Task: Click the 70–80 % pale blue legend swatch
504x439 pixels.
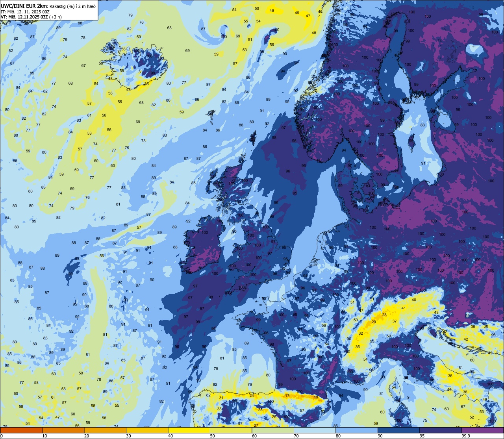Action: tap(315, 430)
